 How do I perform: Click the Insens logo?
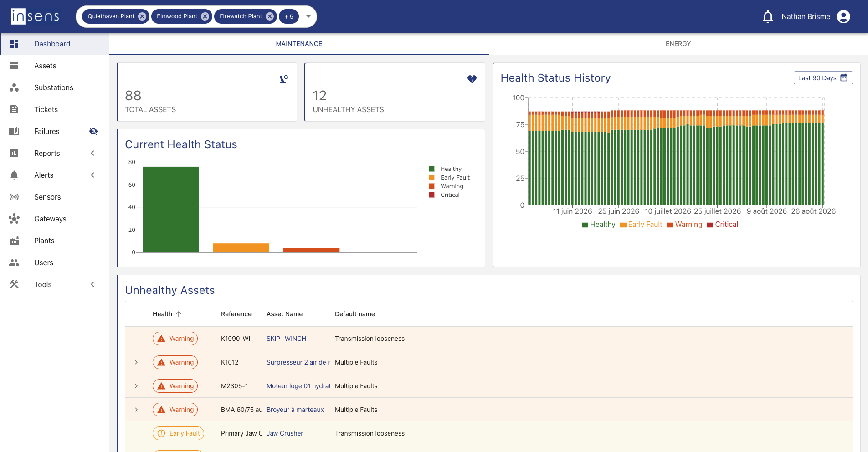coord(35,16)
